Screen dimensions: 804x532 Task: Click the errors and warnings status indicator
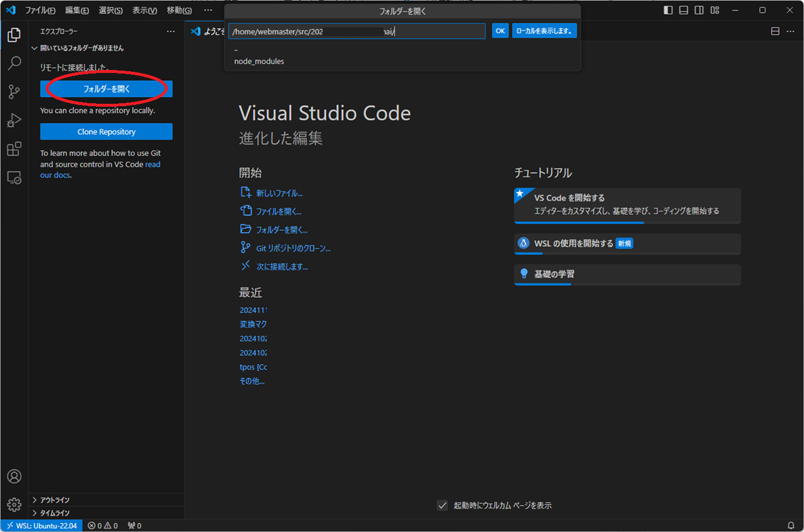[x=103, y=525]
